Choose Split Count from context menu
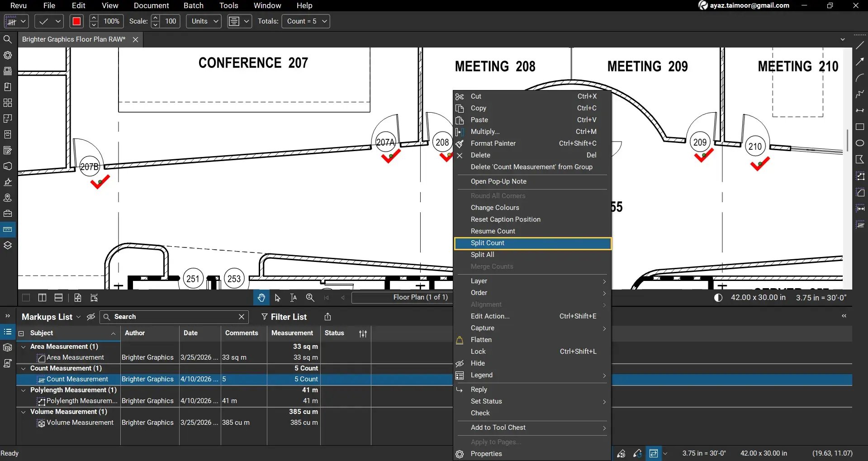This screenshot has width=868, height=461. coord(487,243)
